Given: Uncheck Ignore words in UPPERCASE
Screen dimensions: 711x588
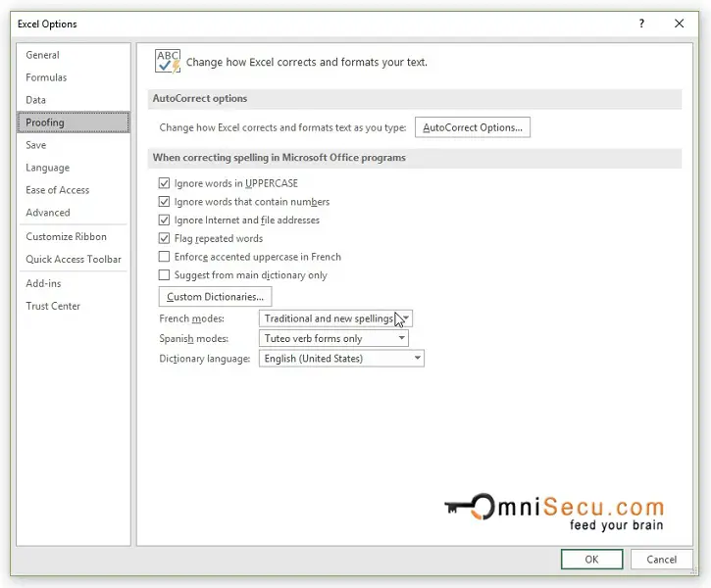Looking at the screenshot, I should pyautogui.click(x=165, y=183).
